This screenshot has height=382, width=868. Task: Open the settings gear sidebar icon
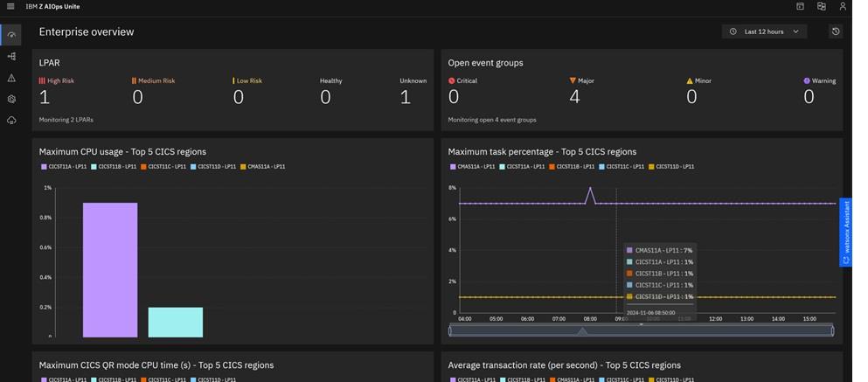11,99
